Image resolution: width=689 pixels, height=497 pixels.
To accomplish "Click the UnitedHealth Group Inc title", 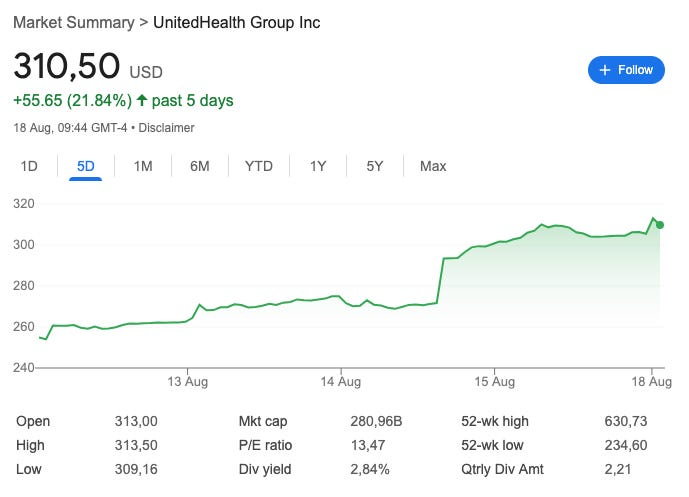I will point(236,22).
